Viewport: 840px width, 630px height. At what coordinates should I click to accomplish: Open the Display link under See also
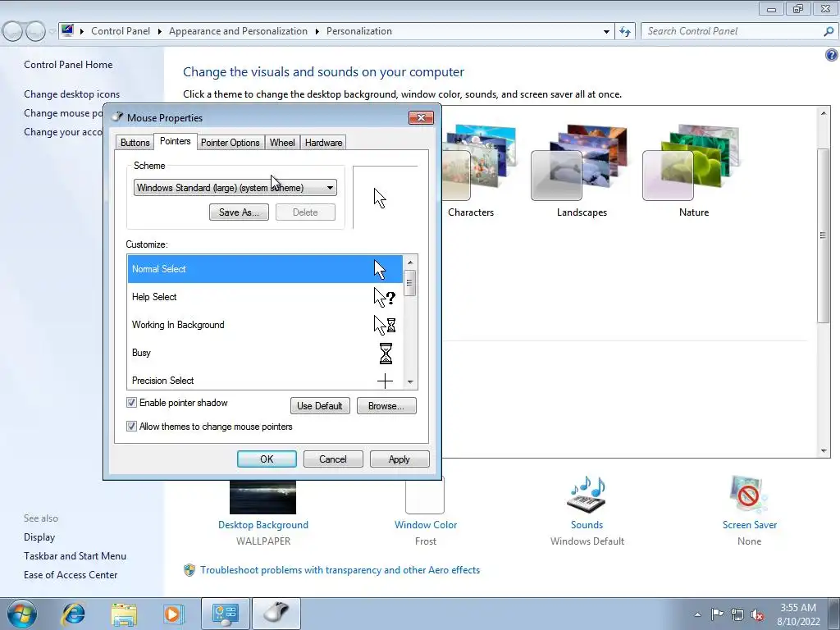(39, 537)
